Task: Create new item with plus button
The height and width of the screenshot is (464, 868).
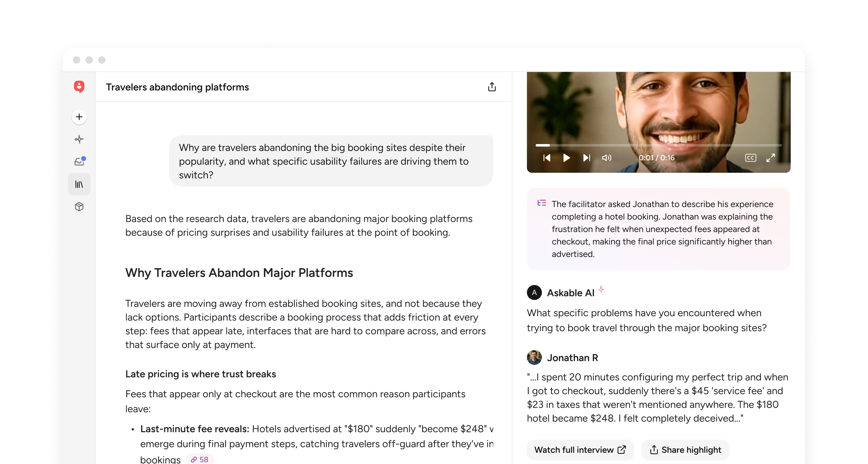Action: (79, 117)
